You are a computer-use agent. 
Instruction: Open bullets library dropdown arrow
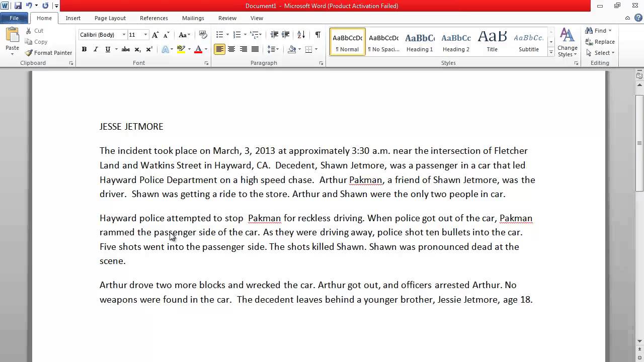click(227, 35)
